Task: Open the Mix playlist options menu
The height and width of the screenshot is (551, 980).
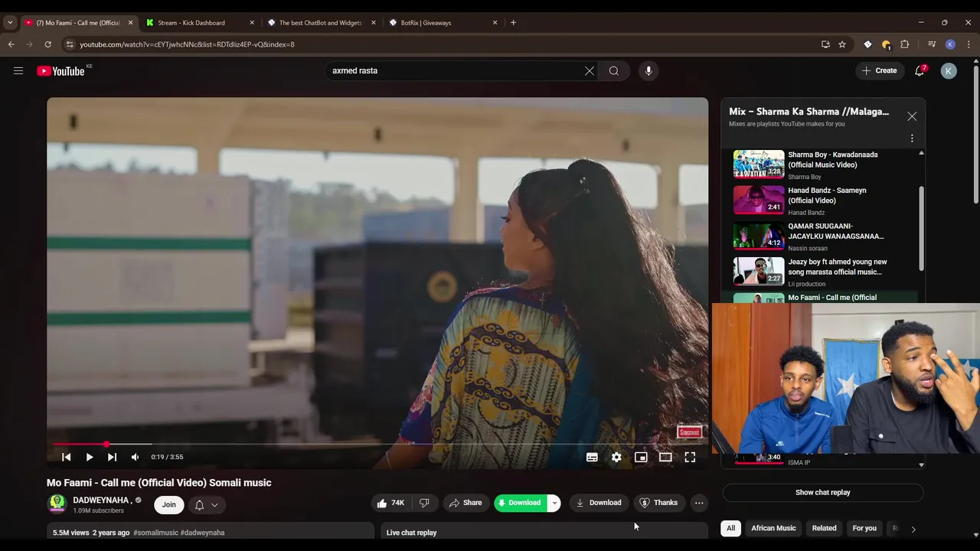Action: [x=912, y=139]
